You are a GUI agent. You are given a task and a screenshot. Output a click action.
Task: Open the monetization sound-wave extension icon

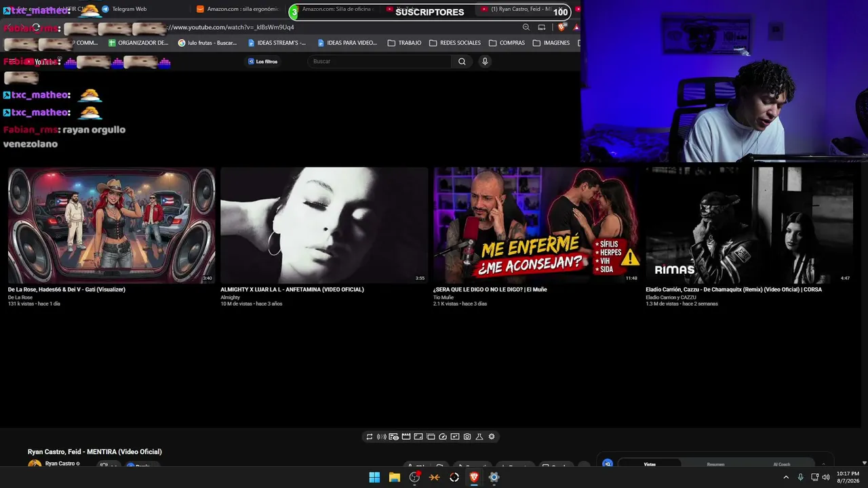click(382, 437)
